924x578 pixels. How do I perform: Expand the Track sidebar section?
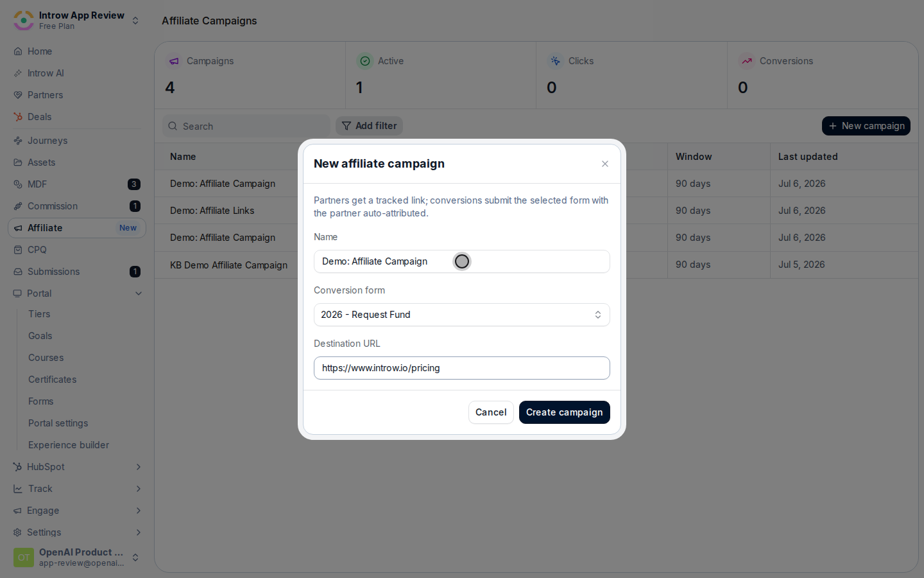coord(139,489)
